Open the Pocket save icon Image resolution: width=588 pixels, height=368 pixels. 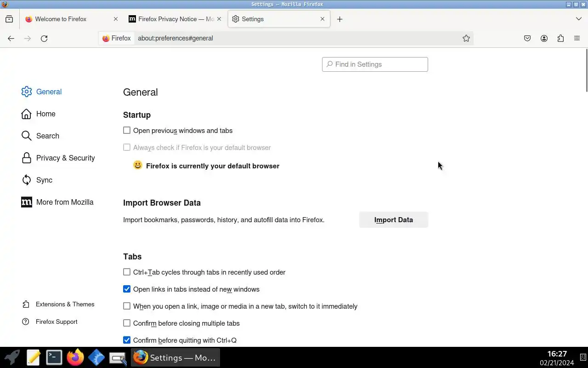[527, 39]
